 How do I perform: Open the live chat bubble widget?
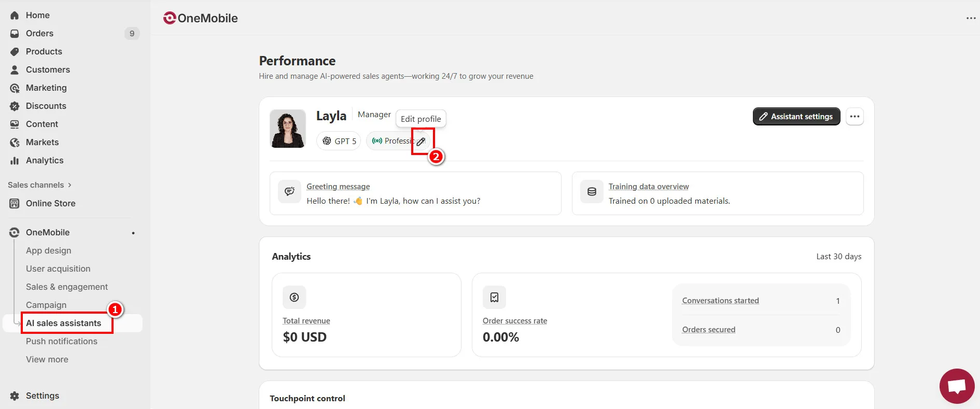957,386
